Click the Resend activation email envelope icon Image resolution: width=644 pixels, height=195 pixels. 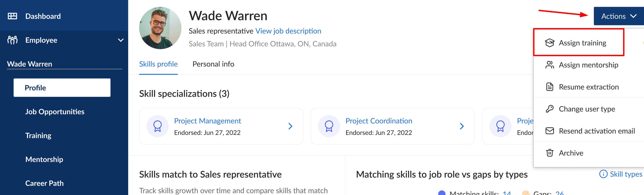click(x=549, y=131)
